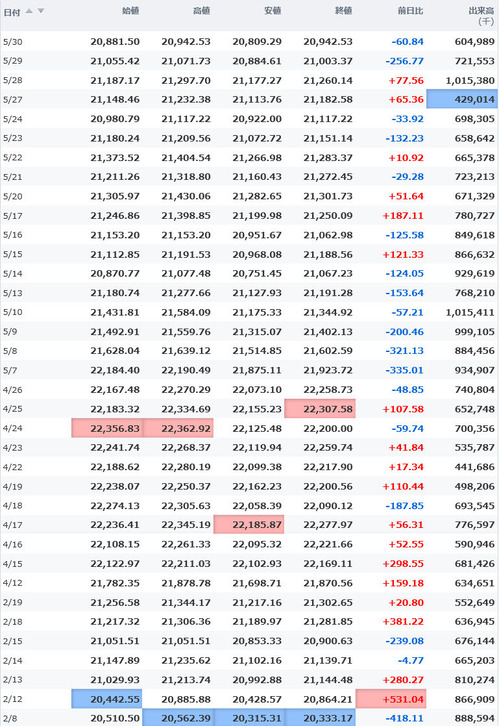499x726 pixels.
Task: Select volume 1,015,380
Action: pyautogui.click(x=470, y=81)
